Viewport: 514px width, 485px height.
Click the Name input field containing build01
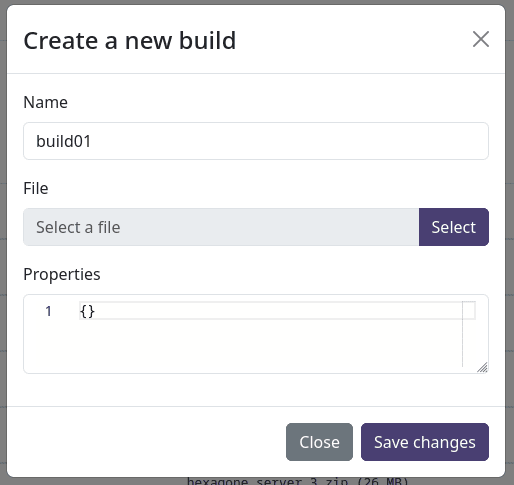click(x=256, y=141)
